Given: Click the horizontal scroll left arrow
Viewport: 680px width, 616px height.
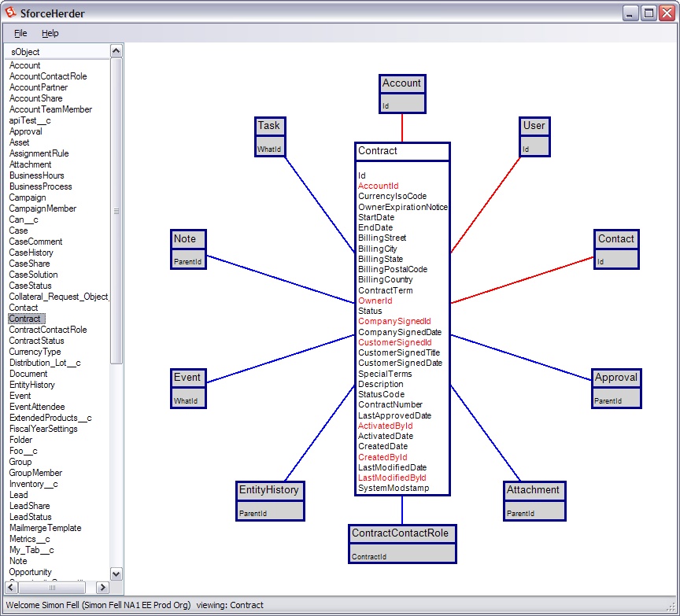Looking at the screenshot, I should (11, 588).
